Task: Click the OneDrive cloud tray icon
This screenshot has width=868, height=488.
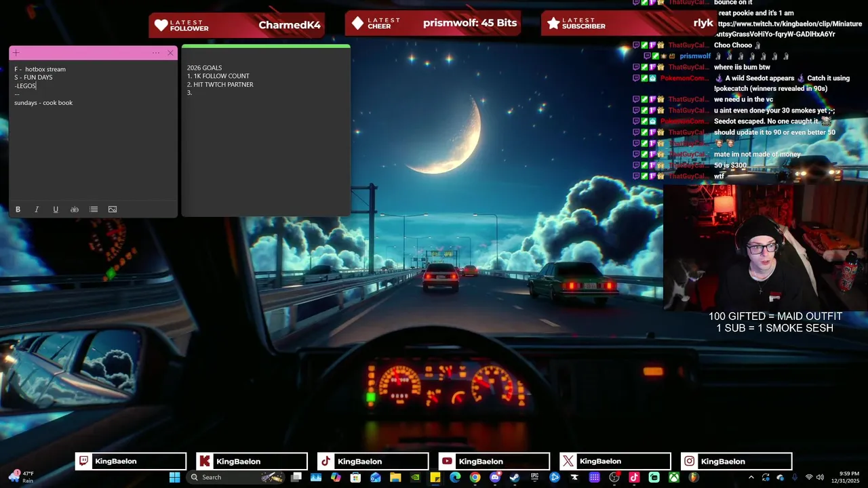Action: (780, 477)
